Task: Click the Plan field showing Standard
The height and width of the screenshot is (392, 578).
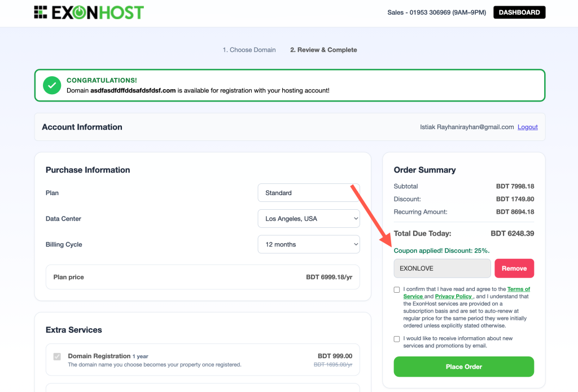Action: [x=308, y=193]
